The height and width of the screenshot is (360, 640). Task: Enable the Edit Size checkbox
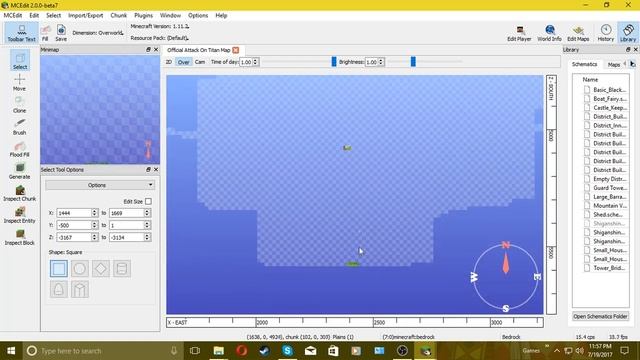point(148,201)
